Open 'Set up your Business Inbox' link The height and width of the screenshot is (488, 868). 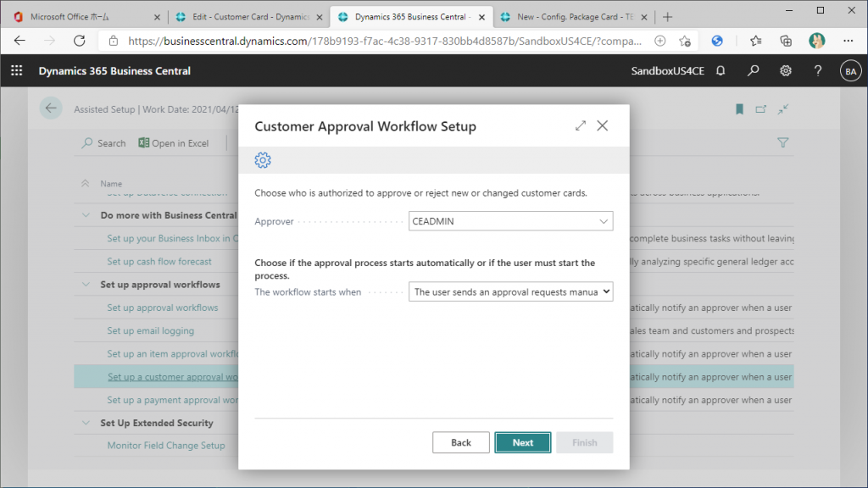pyautogui.click(x=172, y=238)
